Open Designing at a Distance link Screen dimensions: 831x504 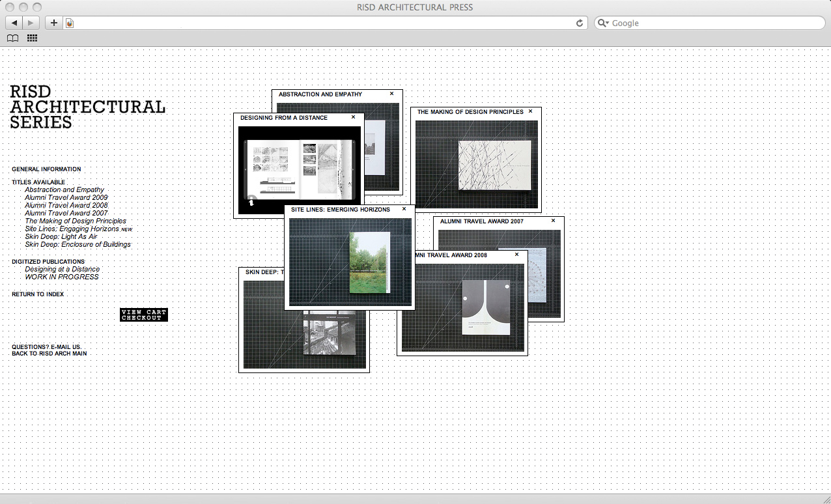pos(63,269)
